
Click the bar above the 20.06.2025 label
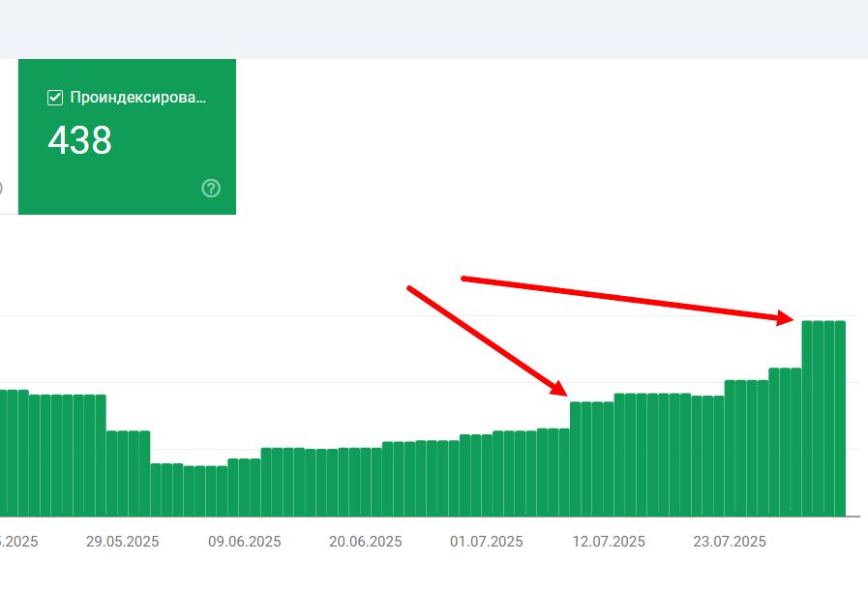click(x=366, y=482)
